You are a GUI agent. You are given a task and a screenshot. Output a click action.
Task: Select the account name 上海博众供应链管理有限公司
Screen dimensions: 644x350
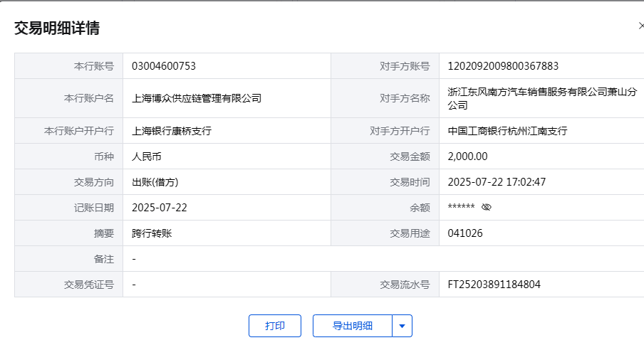coord(197,98)
